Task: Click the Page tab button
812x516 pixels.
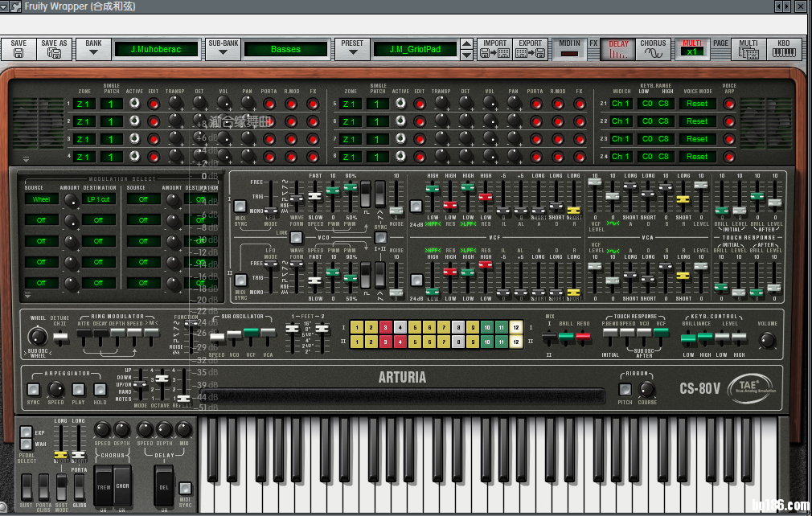Action: click(720, 48)
